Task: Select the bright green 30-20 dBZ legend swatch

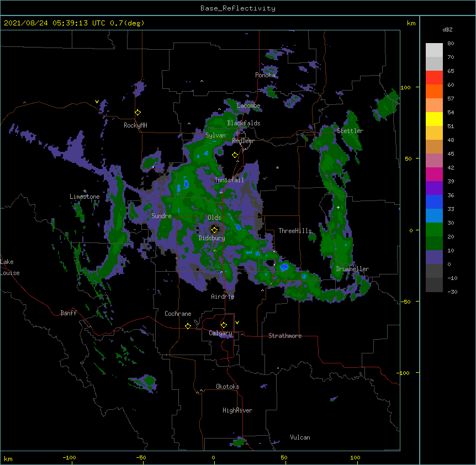Action: click(434, 230)
